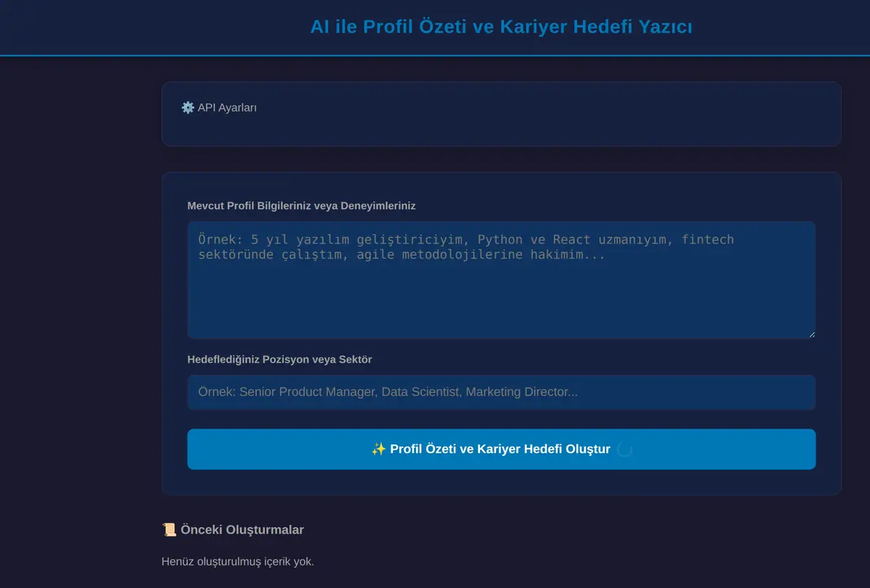Click the page title AI ile Profil Özeti
Image resolution: width=870 pixels, height=588 pixels.
click(x=501, y=27)
